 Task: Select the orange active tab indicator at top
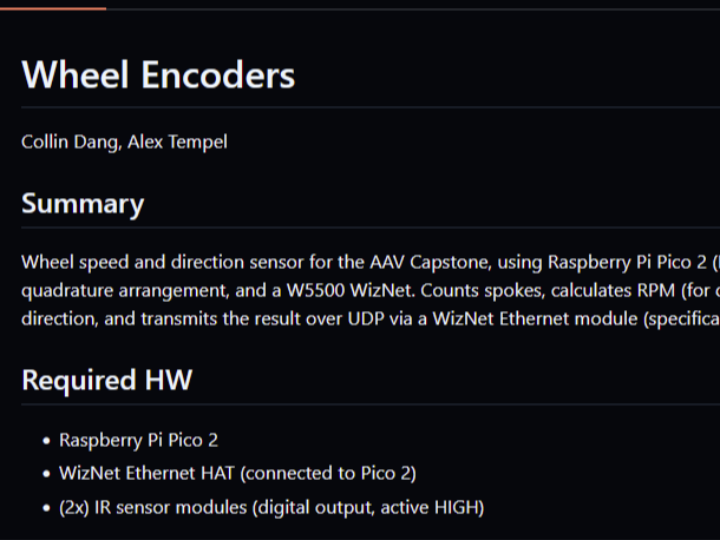(52, 8)
